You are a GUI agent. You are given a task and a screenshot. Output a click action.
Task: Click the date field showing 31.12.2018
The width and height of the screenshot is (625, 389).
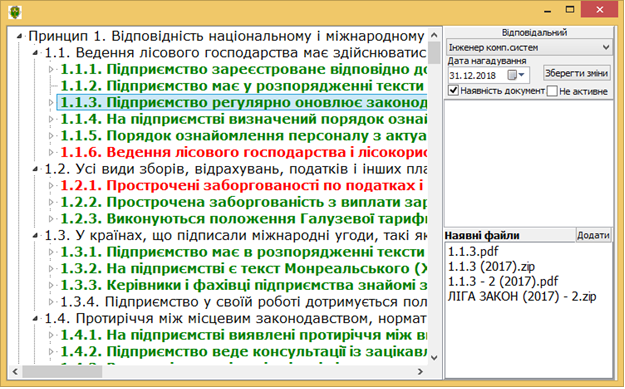click(x=477, y=75)
